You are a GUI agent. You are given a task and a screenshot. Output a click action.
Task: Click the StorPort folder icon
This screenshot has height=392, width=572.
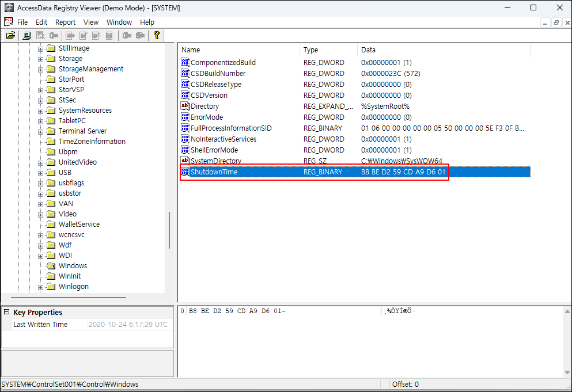pyautogui.click(x=51, y=79)
